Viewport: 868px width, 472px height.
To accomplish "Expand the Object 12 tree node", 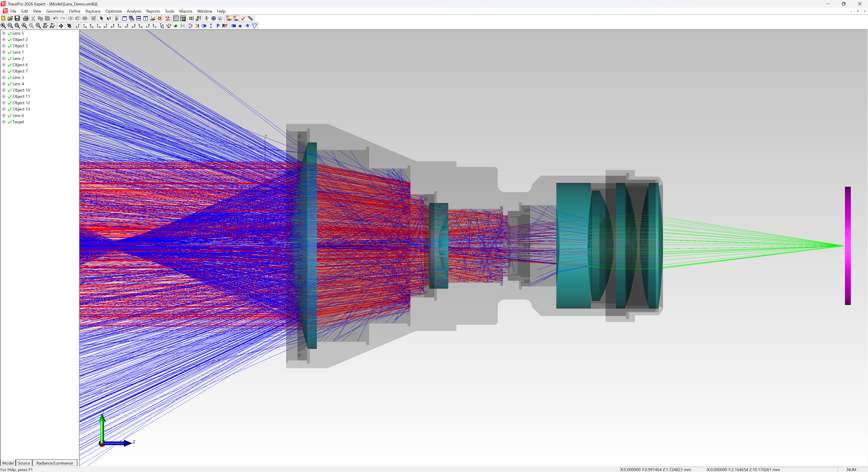I will pyautogui.click(x=4, y=103).
